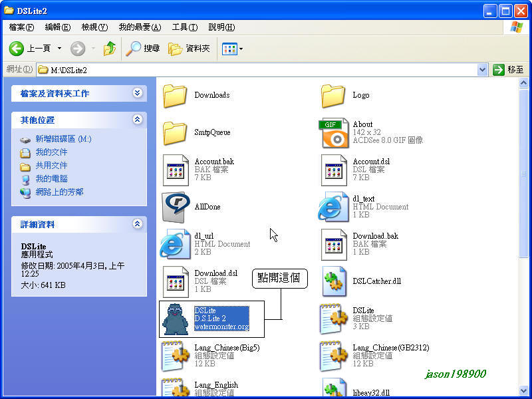Go to 新增磁碟區 (M:) link
Viewport: 532px width, 399px height.
pyautogui.click(x=63, y=139)
